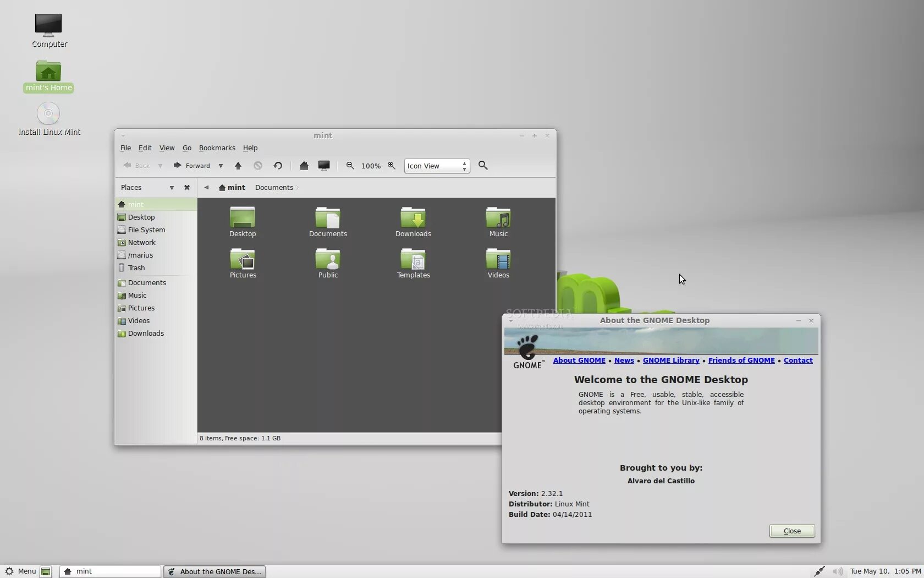Select Desktop in Places sidebar
924x578 pixels.
click(x=156, y=217)
